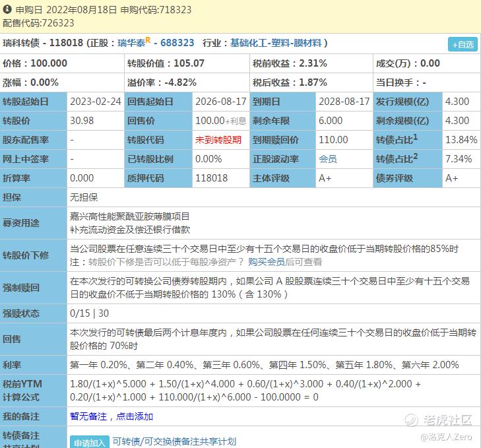Click the 转股起始日 date 2023-02-24
This screenshot has width=481, height=448.
click(x=96, y=102)
